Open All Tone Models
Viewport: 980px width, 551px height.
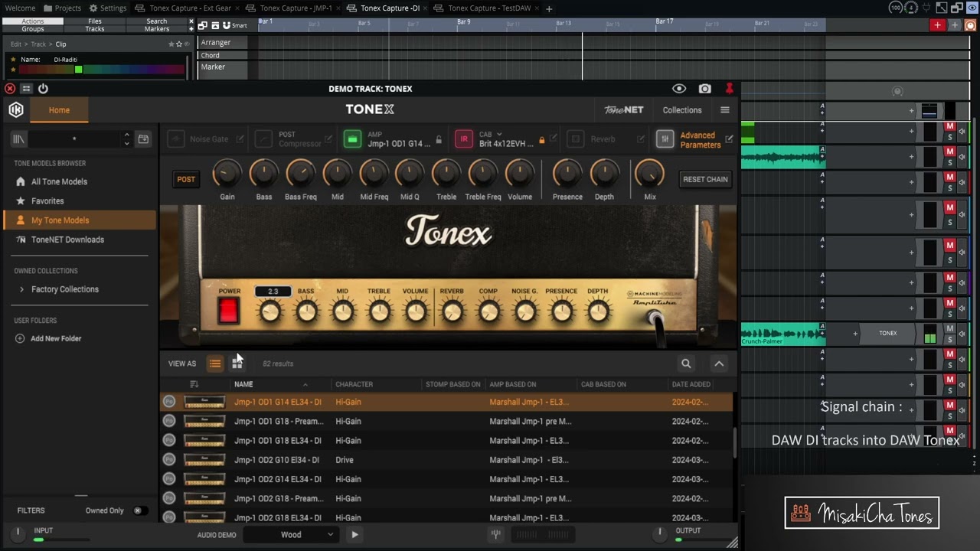click(59, 181)
